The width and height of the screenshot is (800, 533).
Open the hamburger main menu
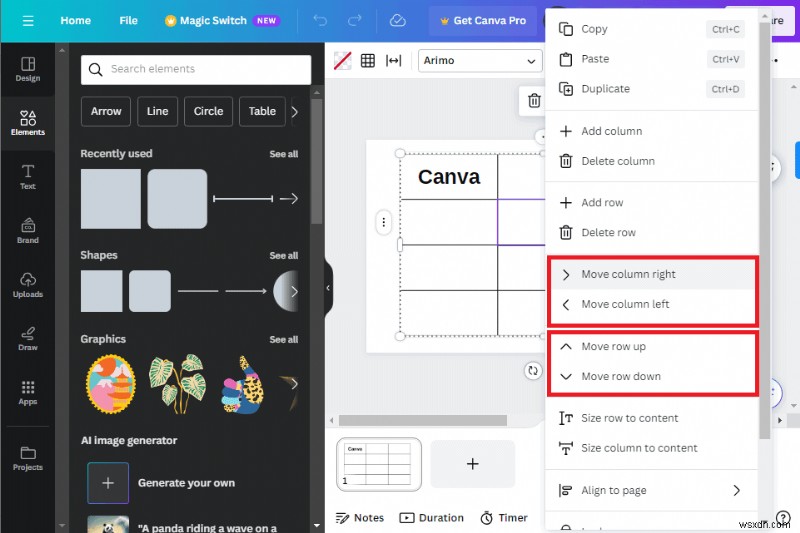(x=28, y=20)
